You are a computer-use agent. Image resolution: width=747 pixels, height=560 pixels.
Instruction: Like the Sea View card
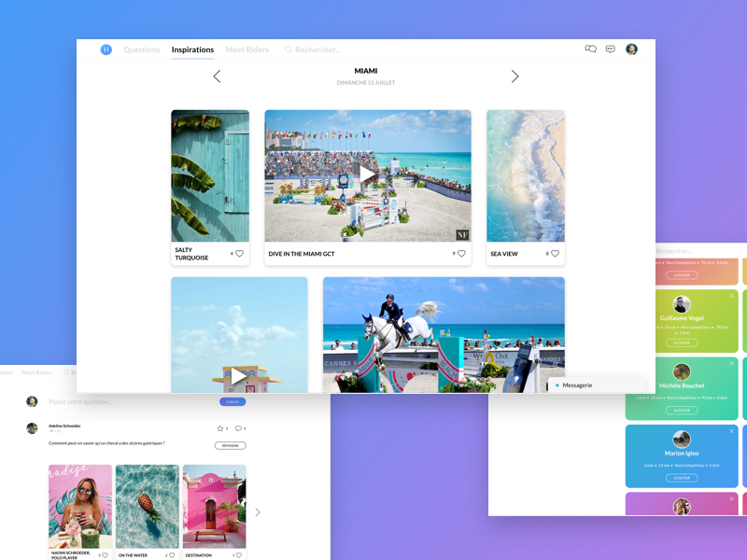(x=555, y=253)
